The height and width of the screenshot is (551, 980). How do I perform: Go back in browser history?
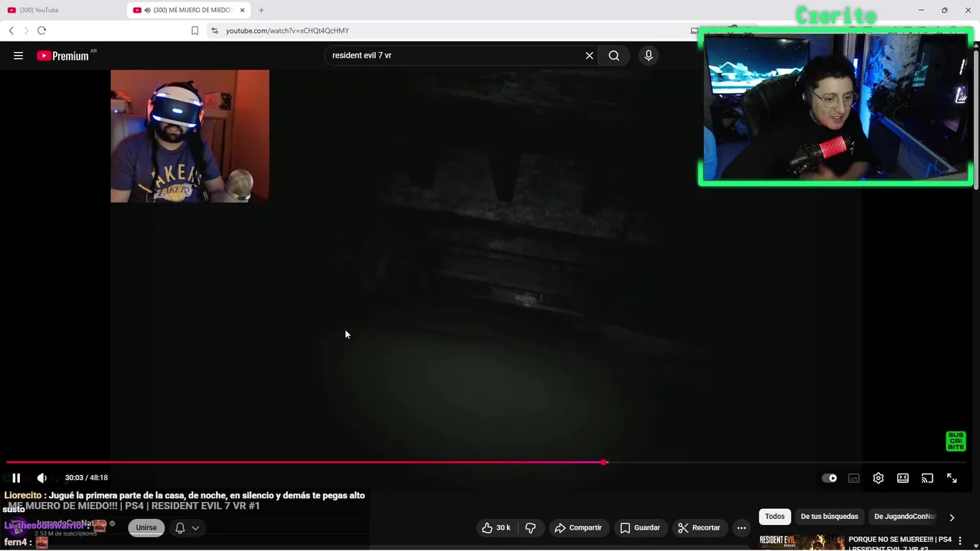[11, 31]
